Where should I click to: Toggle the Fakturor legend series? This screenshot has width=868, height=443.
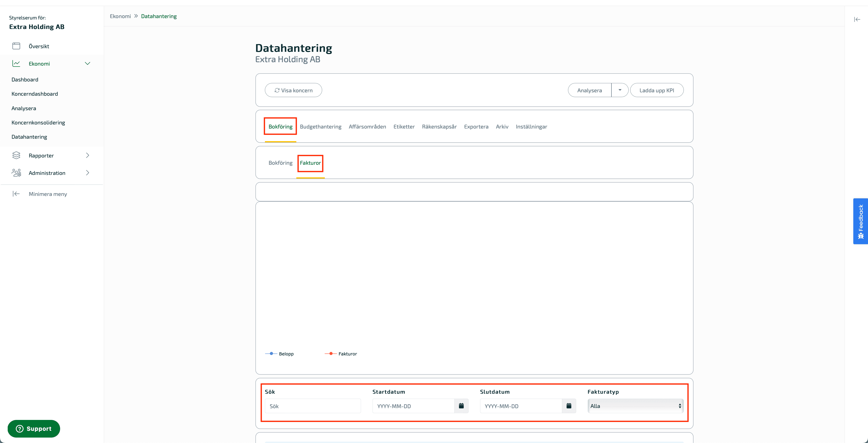pyautogui.click(x=341, y=354)
